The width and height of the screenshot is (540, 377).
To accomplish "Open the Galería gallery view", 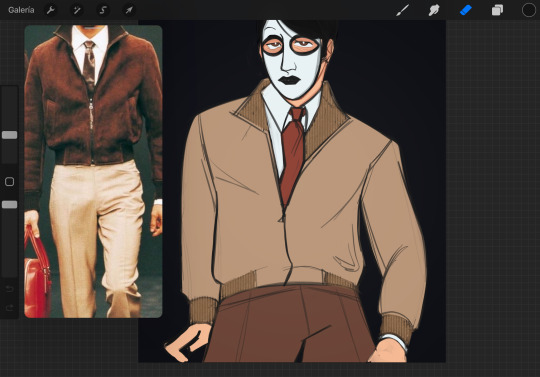I will (21, 10).
